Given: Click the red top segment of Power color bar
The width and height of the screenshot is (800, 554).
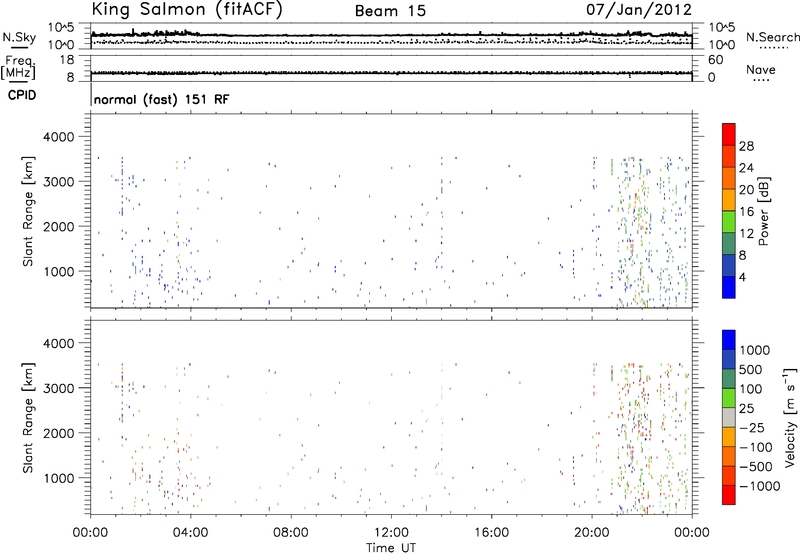Looking at the screenshot, I should [x=729, y=134].
